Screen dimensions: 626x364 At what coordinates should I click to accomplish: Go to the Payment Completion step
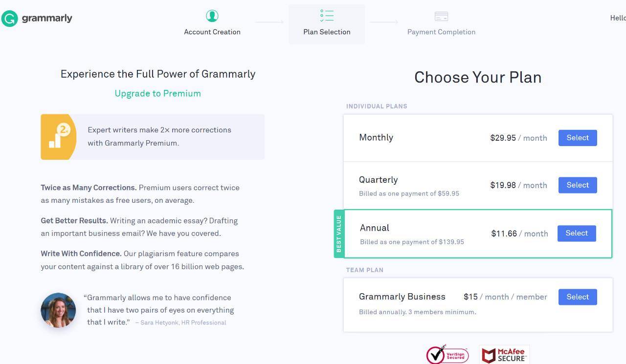(441, 32)
